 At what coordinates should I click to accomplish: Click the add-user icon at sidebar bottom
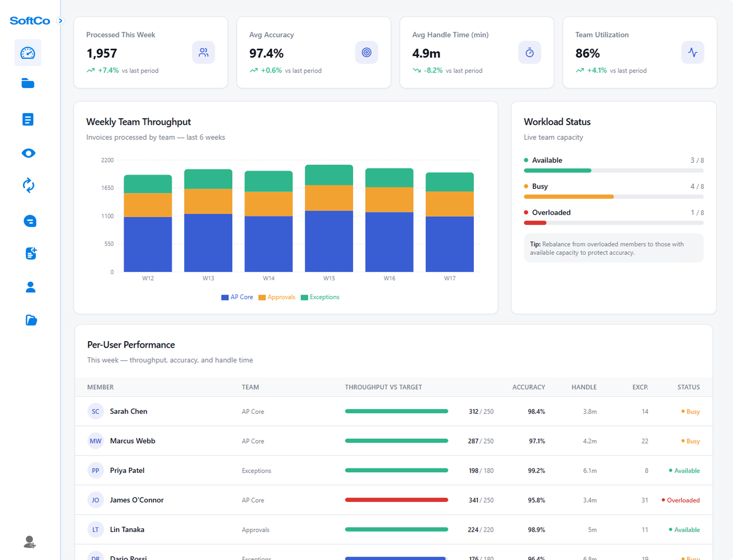[30, 542]
